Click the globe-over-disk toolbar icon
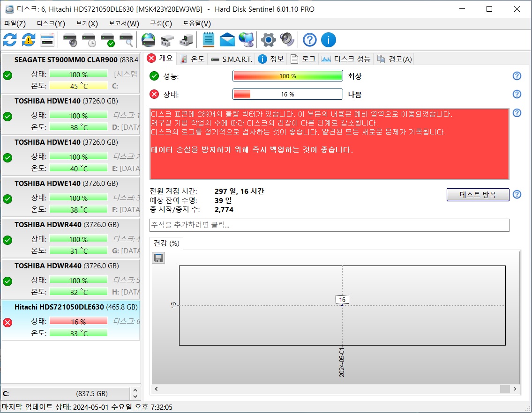The height and width of the screenshot is (413, 532). pyautogui.click(x=148, y=40)
